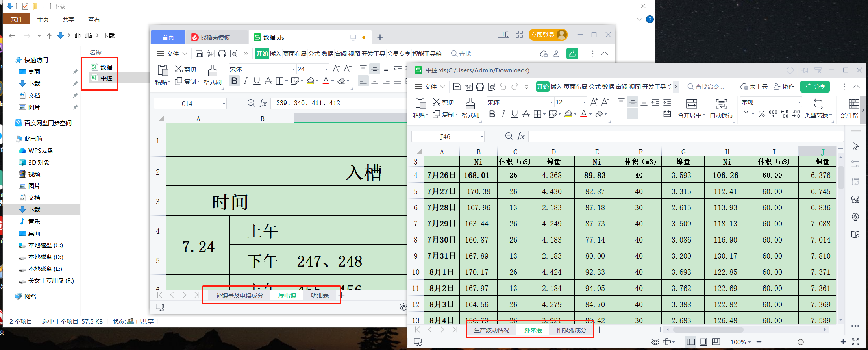Increase font size in 中控 window
This screenshot has height=350, width=868.
tap(594, 102)
